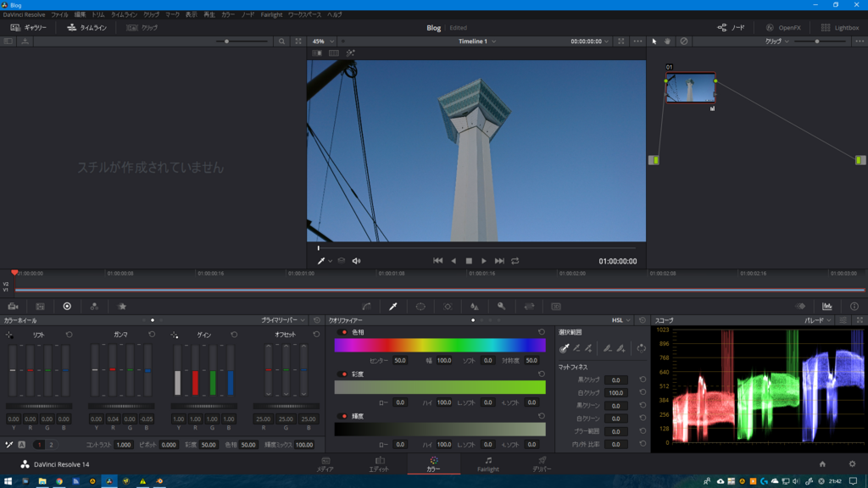Image resolution: width=868 pixels, height=488 pixels.
Task: Mute the viewer audio
Action: coord(357,261)
